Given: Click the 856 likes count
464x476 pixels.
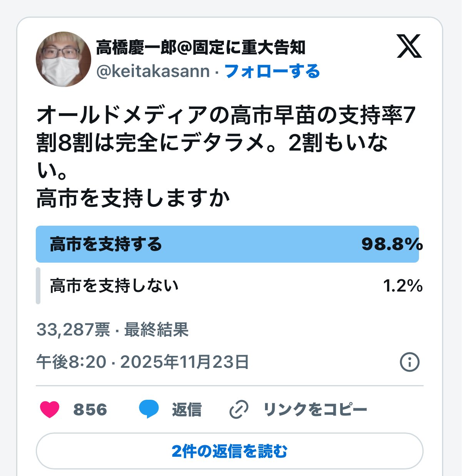Looking at the screenshot, I should (x=90, y=409).
